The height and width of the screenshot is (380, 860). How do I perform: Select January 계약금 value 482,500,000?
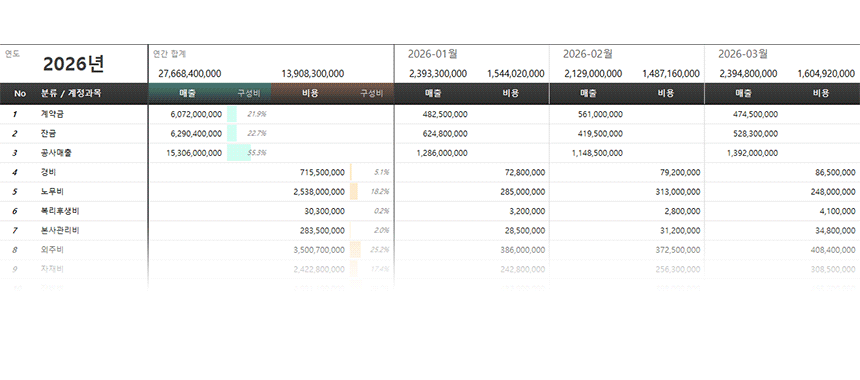click(x=445, y=114)
